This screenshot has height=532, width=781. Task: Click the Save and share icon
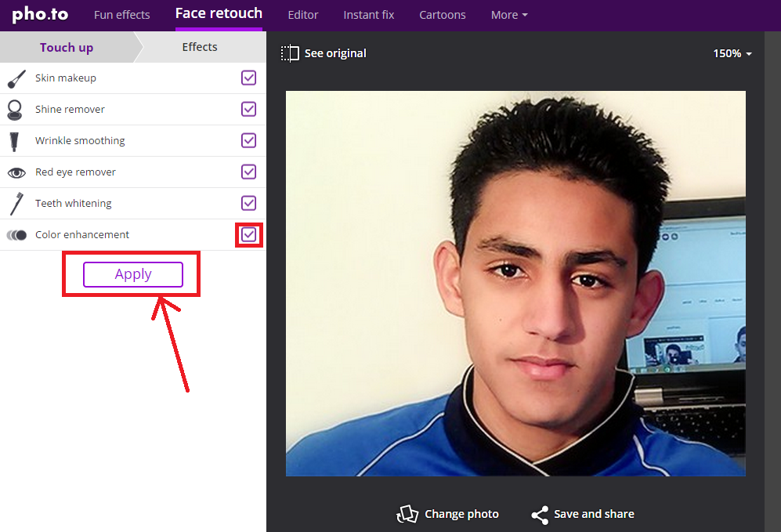[540, 515]
